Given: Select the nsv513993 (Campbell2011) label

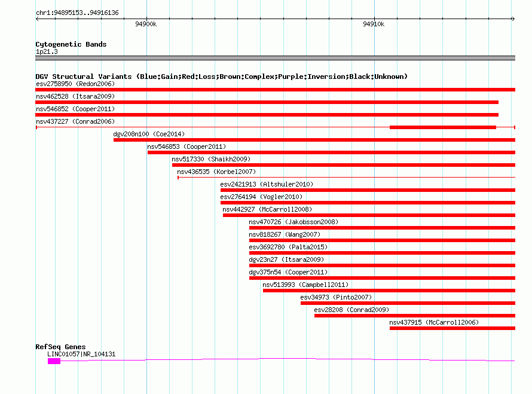Looking at the screenshot, I should coord(305,285).
